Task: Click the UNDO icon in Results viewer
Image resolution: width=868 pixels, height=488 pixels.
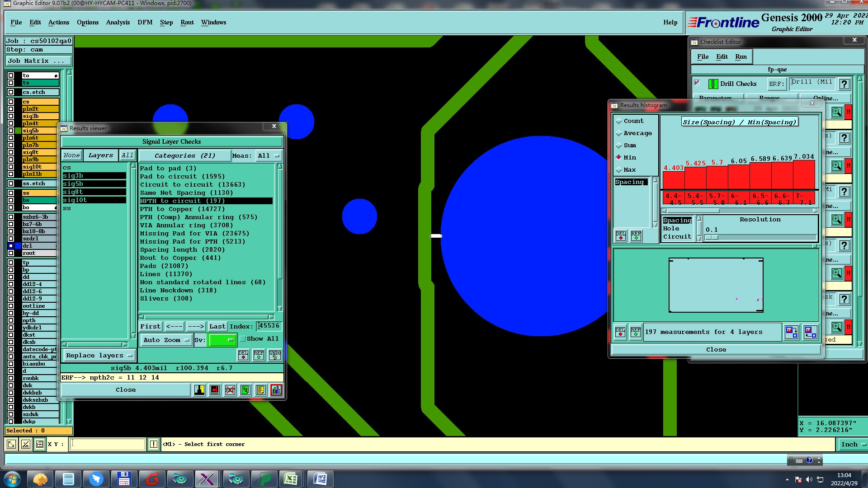Action: tap(274, 355)
